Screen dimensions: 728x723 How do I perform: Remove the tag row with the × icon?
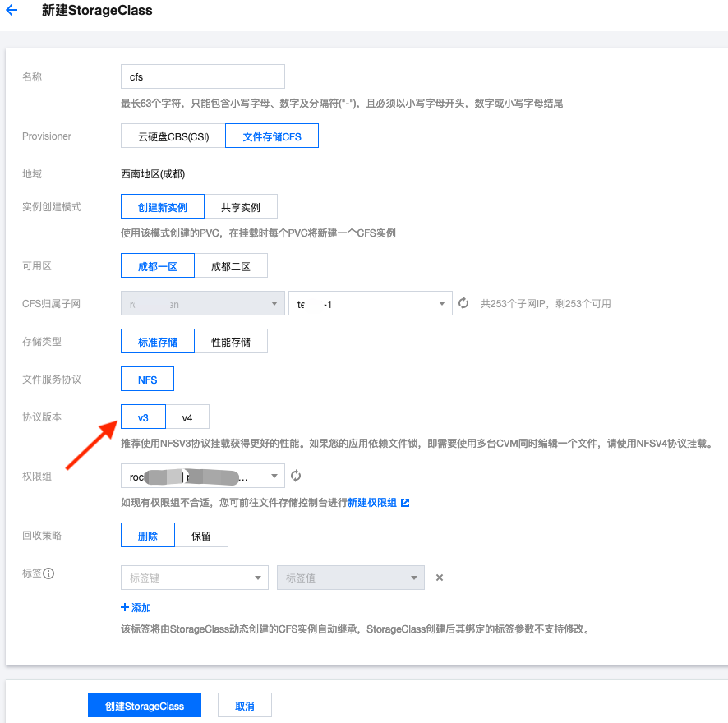tap(439, 577)
